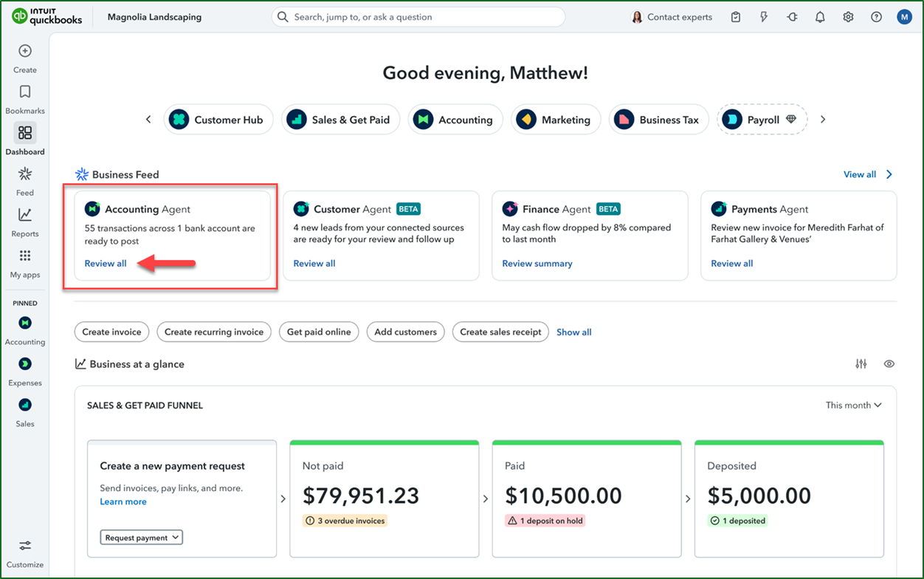Image resolution: width=924 pixels, height=579 pixels.
Task: Open the Feed sidebar item
Action: click(x=25, y=182)
